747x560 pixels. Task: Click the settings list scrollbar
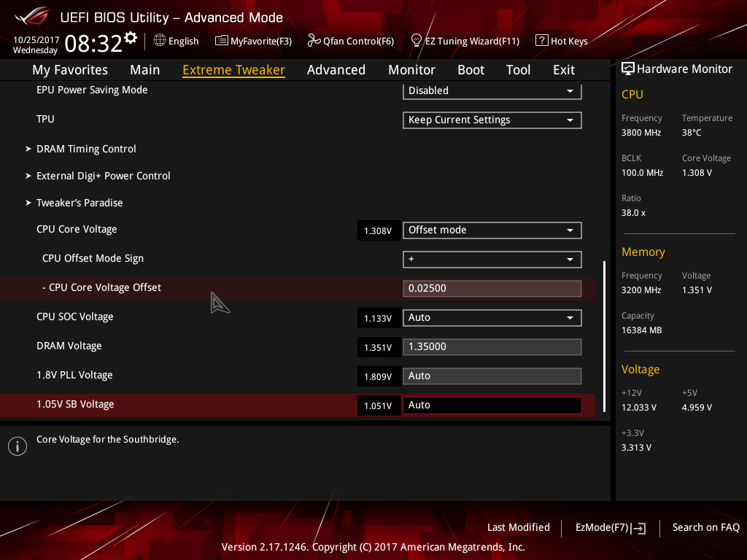click(605, 336)
